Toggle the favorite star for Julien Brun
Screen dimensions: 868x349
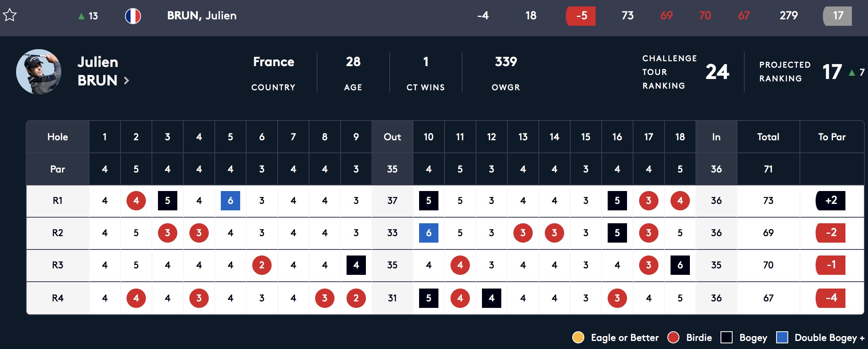pos(10,15)
